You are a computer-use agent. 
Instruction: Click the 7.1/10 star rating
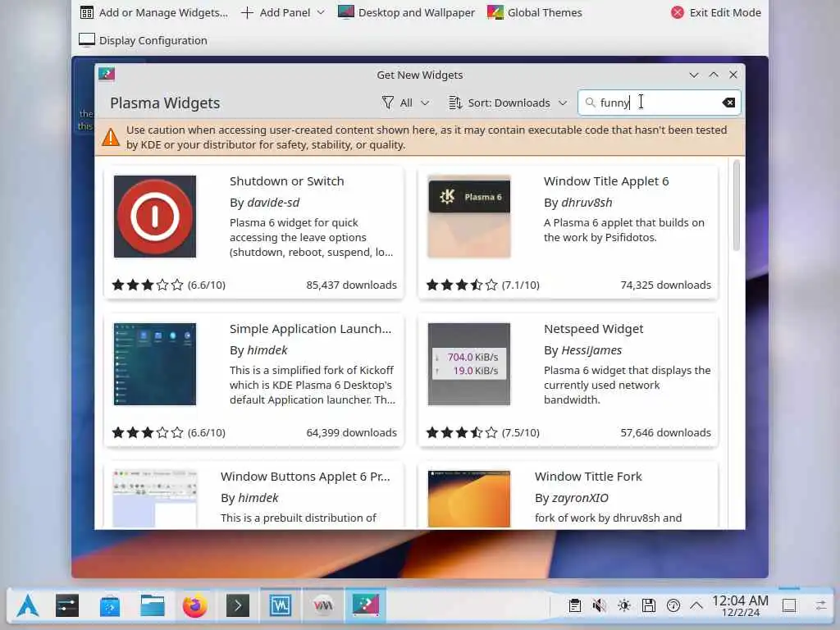coord(482,285)
